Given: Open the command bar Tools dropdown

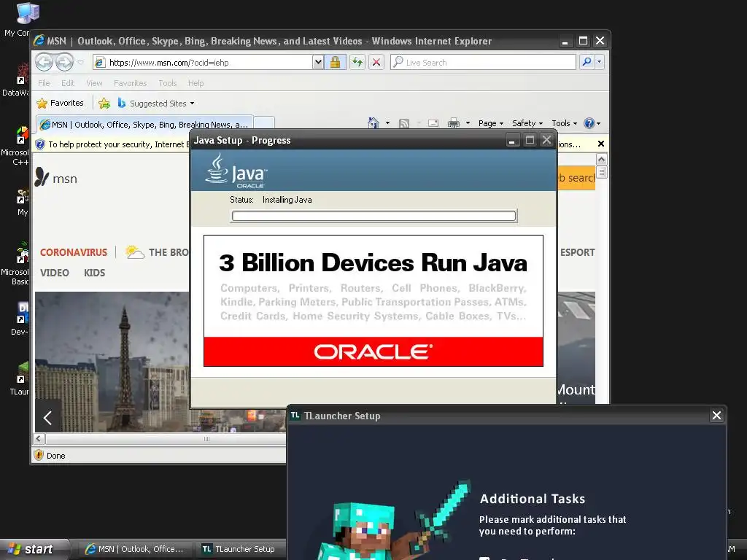Looking at the screenshot, I should (564, 123).
